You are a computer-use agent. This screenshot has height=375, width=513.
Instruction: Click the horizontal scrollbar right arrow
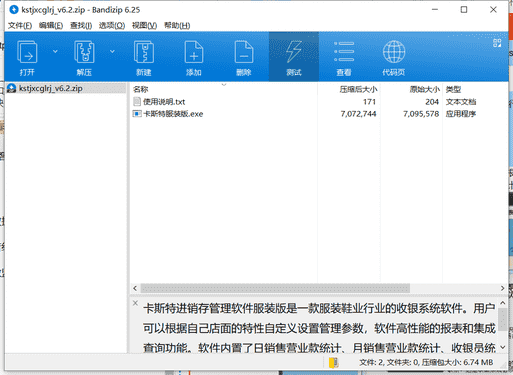[502, 288]
